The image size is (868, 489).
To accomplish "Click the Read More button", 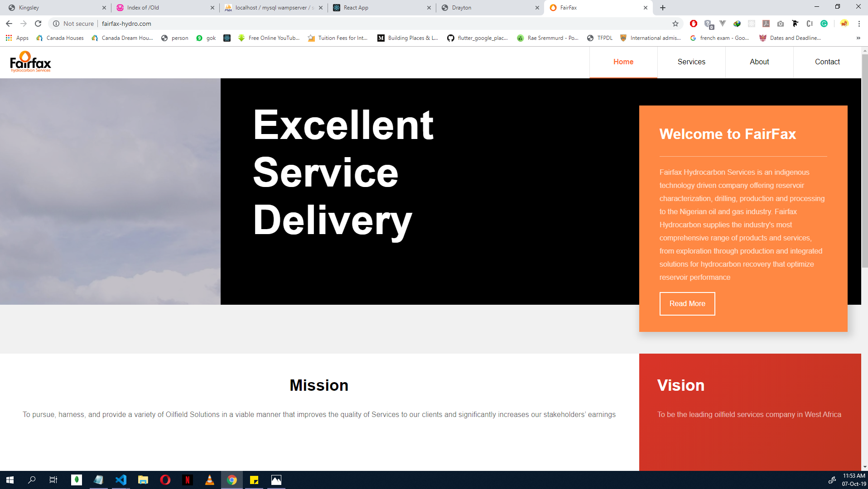I will coord(687,304).
